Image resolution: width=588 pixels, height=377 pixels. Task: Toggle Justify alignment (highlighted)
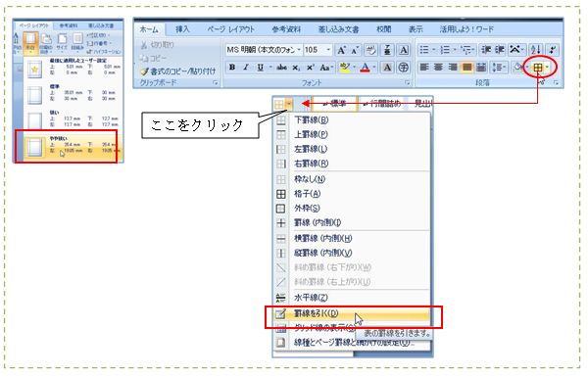click(466, 68)
